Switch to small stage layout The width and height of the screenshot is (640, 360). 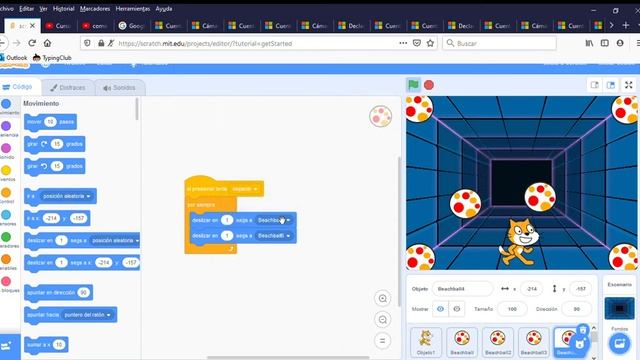(595, 85)
